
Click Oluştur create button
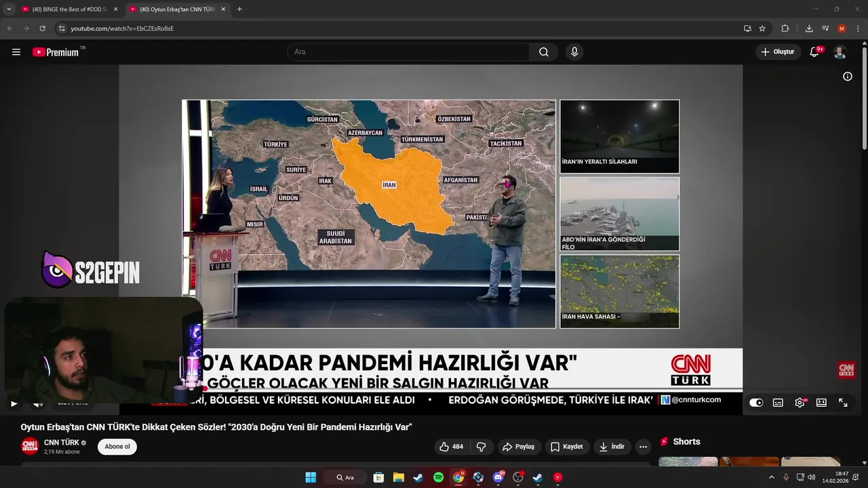coord(777,52)
